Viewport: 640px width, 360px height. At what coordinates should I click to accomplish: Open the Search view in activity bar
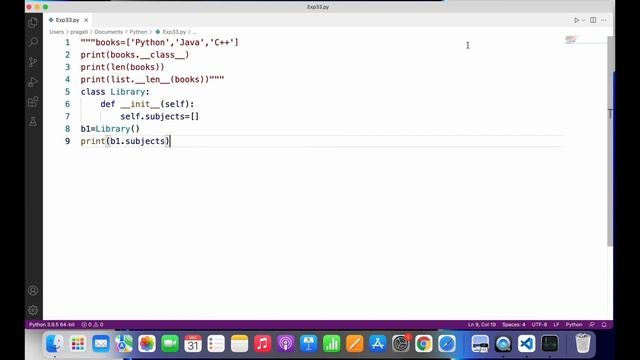33,42
